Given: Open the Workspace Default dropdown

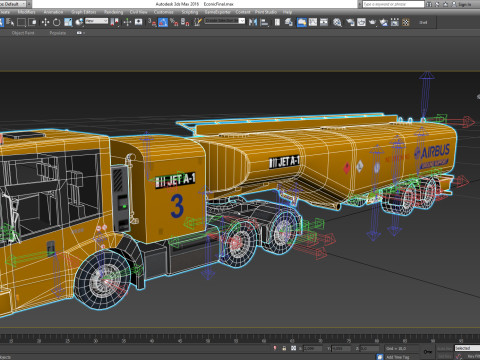Looking at the screenshot, I should (x=14, y=4).
